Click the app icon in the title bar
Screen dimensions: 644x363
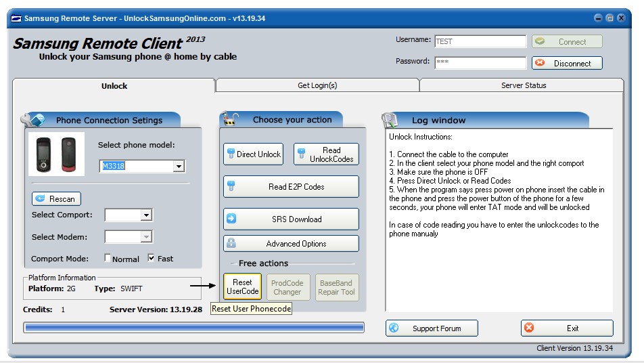click(x=16, y=18)
